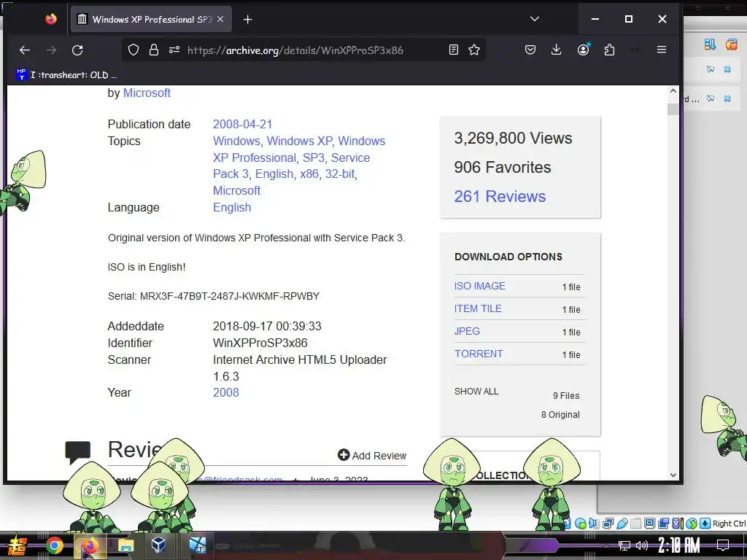
Task: Click the 906 Favorites text
Action: click(x=503, y=167)
